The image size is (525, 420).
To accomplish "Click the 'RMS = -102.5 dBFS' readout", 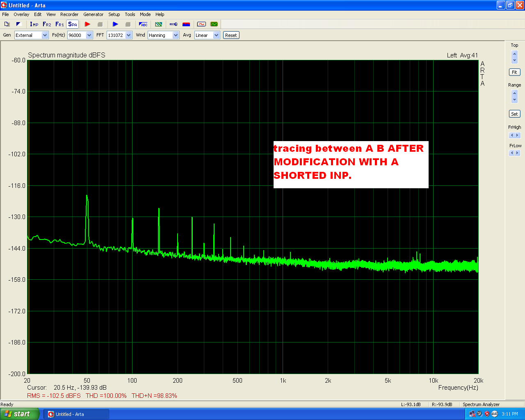I will click(54, 396).
